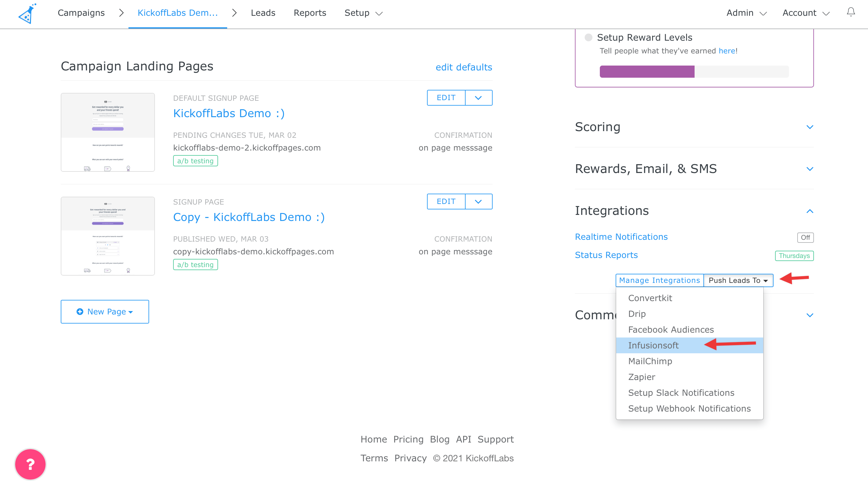This screenshot has width=868, height=485.
Task: Click the purple reward progress bar
Action: pyautogui.click(x=647, y=72)
